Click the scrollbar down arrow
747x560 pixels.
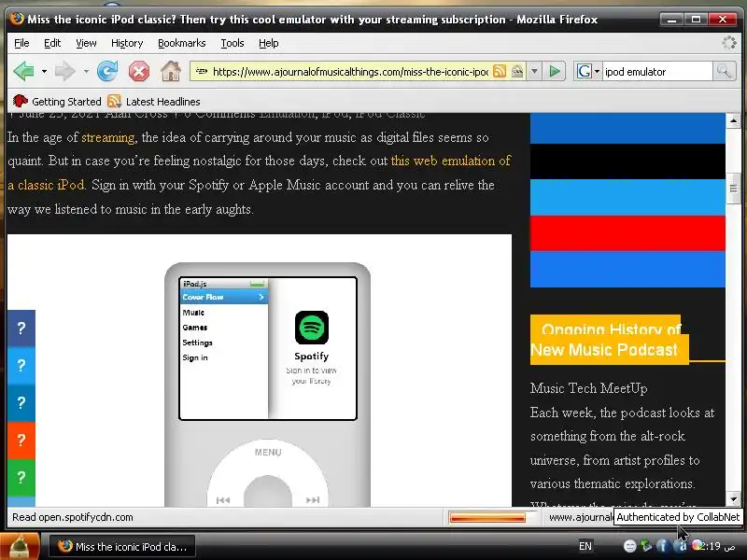(733, 499)
